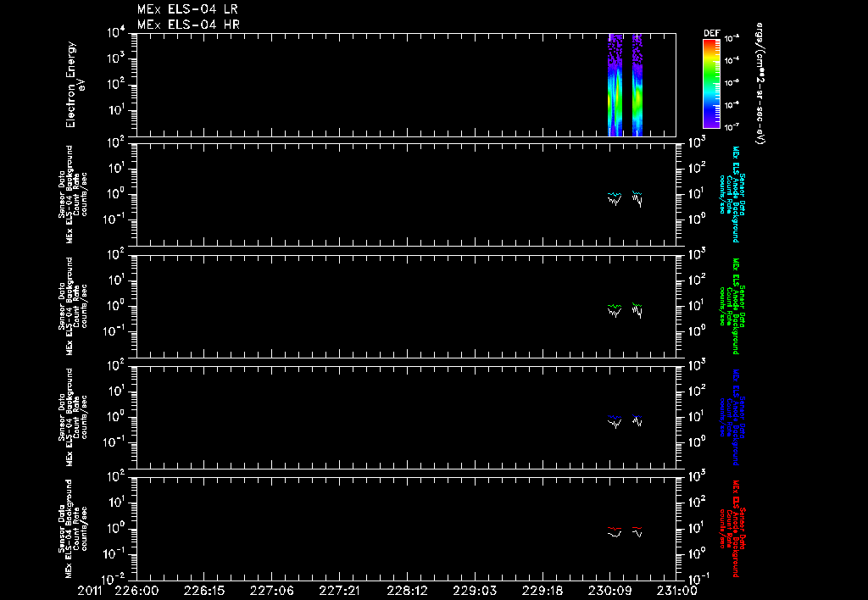
Task: Select the 'Electron Energy eV' axis label
Action: [x=75, y=85]
